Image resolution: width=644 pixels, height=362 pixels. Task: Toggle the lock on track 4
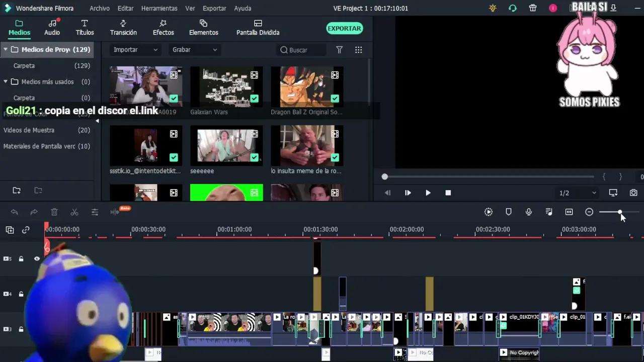click(21, 294)
